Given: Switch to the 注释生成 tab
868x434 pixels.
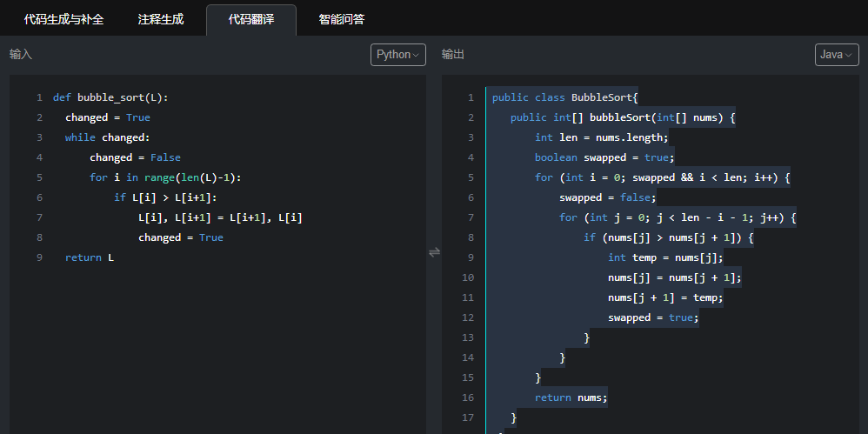Looking at the screenshot, I should click(161, 19).
